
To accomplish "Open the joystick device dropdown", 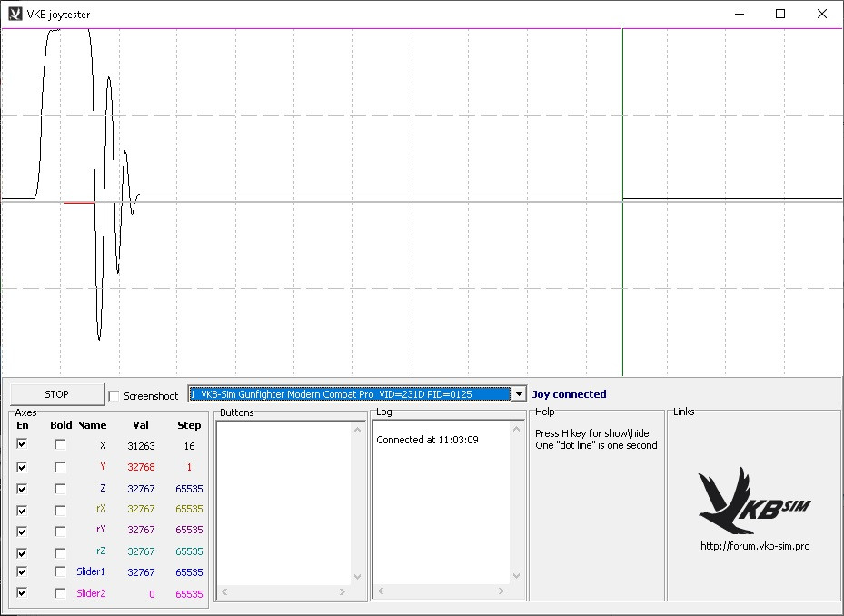I will (519, 394).
